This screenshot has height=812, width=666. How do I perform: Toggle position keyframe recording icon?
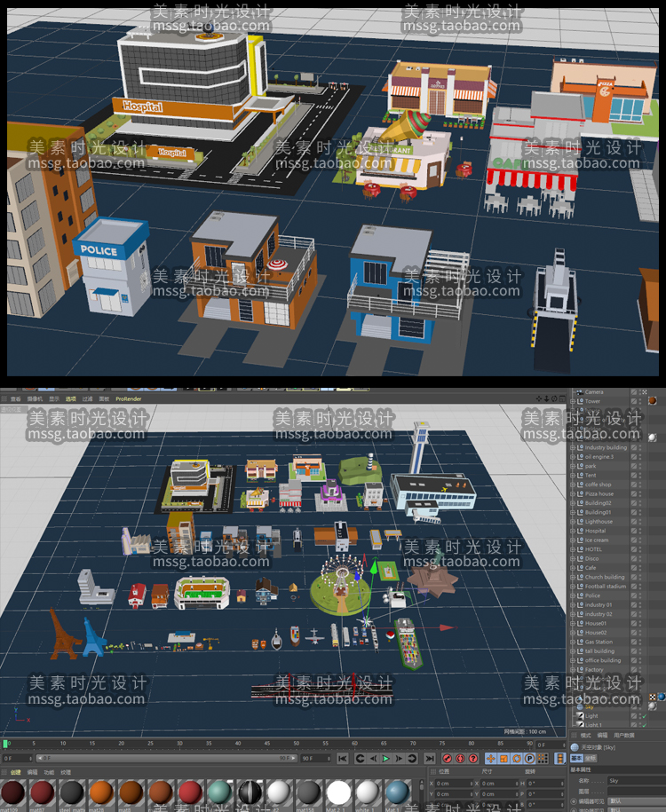coord(490,758)
